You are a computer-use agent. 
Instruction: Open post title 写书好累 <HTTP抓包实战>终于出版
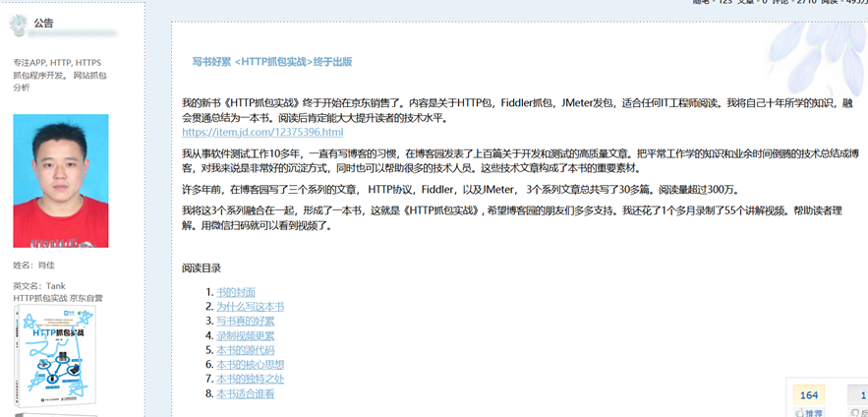pyautogui.click(x=272, y=62)
